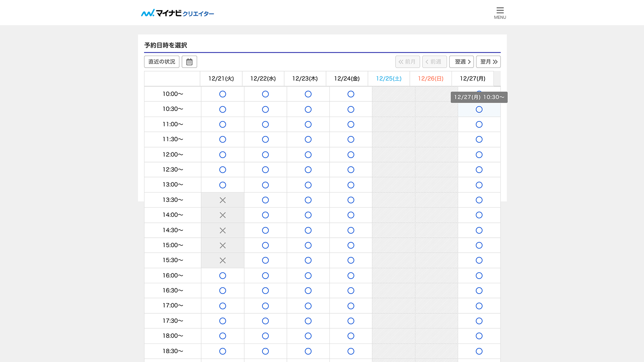Screen dimensions: 644x362
Task: Select 12/23(木) 16:30 available slot
Action: 308,291
